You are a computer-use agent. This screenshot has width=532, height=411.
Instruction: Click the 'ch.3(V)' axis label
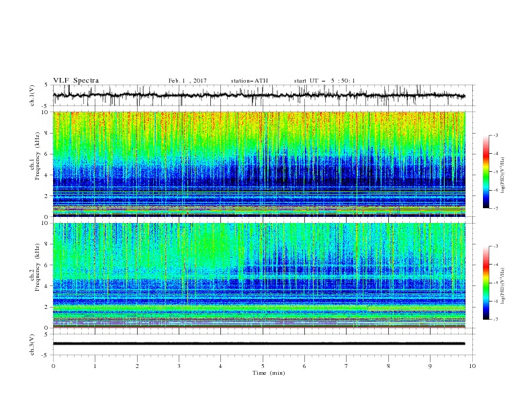(x=32, y=345)
